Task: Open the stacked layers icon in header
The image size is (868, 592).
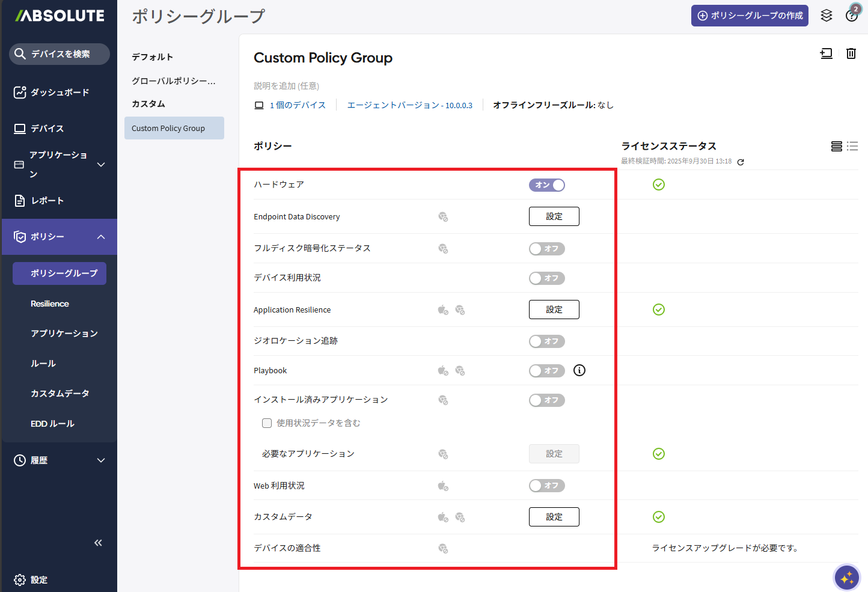Action: click(827, 16)
